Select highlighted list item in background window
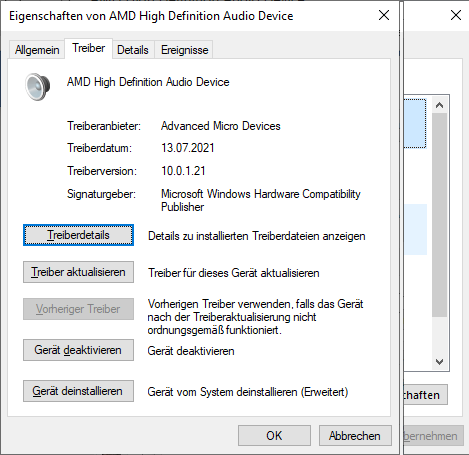The height and width of the screenshot is (455, 469). tap(415, 123)
